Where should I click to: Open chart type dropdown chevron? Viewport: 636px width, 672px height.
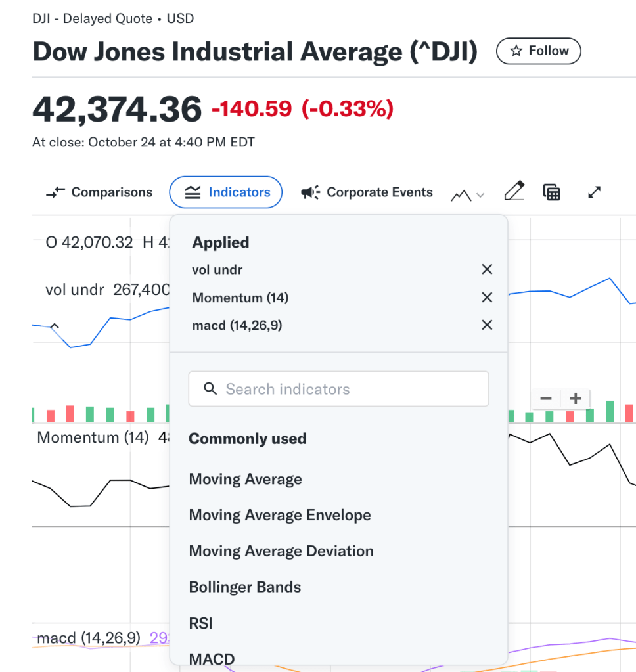click(480, 195)
